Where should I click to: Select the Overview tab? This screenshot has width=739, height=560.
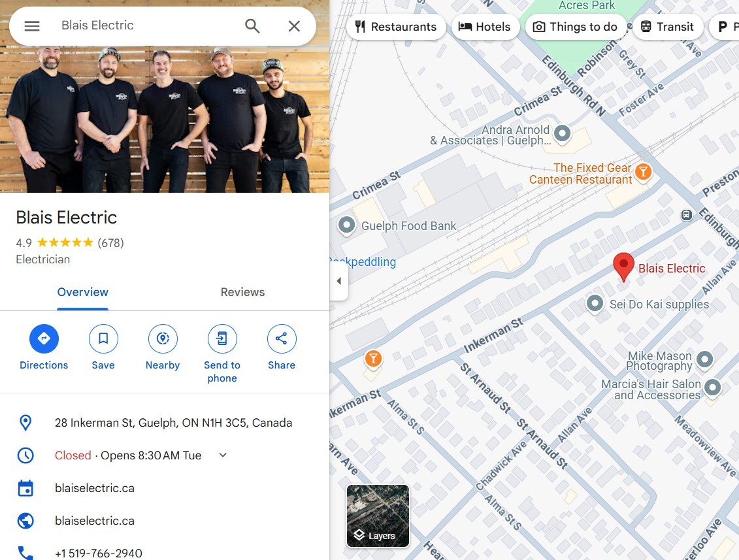pos(82,292)
